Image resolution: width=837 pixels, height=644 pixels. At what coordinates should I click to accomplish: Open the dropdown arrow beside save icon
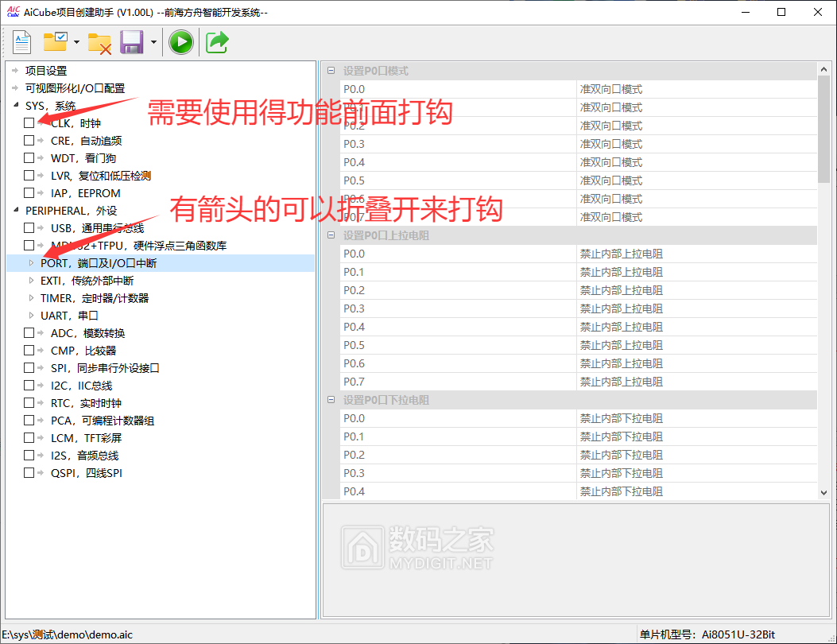point(153,42)
